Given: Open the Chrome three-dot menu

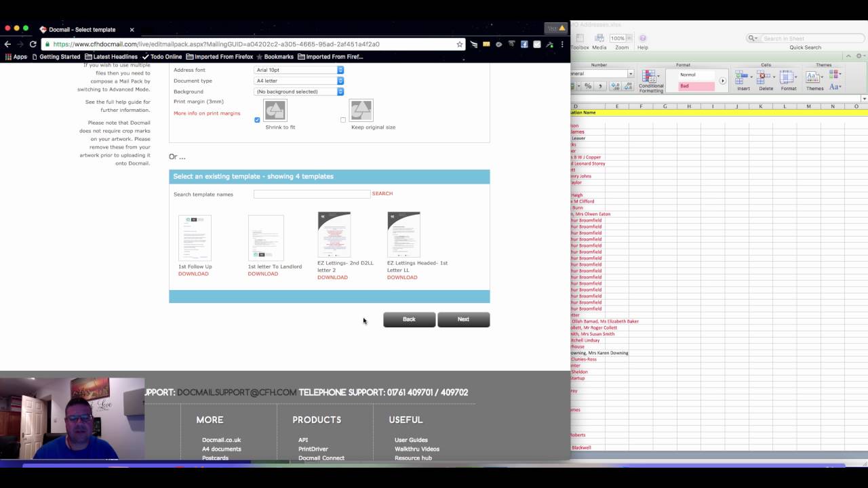Looking at the screenshot, I should [562, 44].
